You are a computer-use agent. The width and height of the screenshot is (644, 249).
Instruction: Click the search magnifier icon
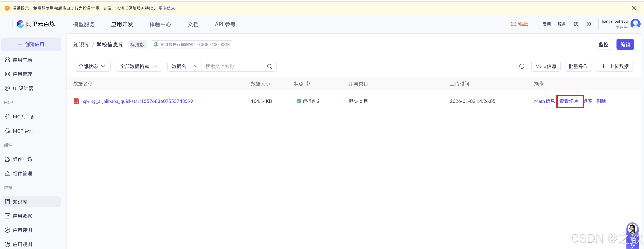(x=269, y=66)
